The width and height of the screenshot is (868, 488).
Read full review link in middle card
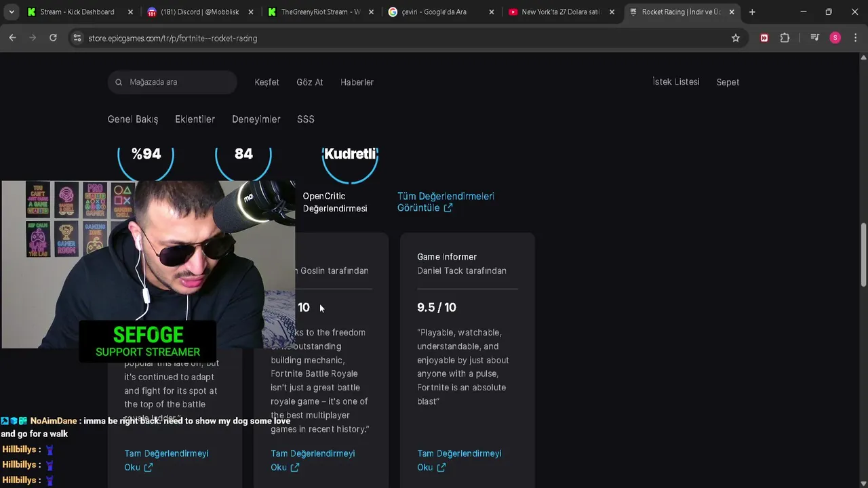[x=313, y=460]
